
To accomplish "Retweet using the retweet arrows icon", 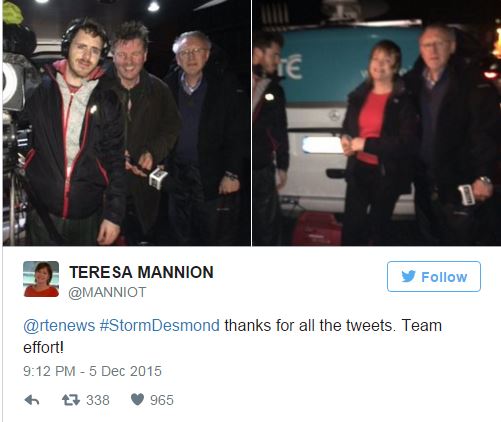I will click(x=71, y=400).
